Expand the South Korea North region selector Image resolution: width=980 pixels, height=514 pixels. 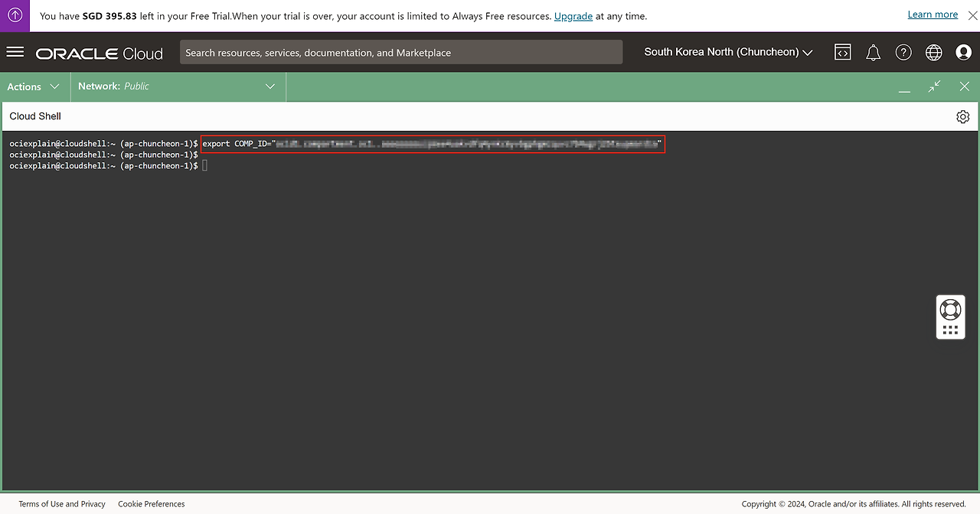click(727, 52)
